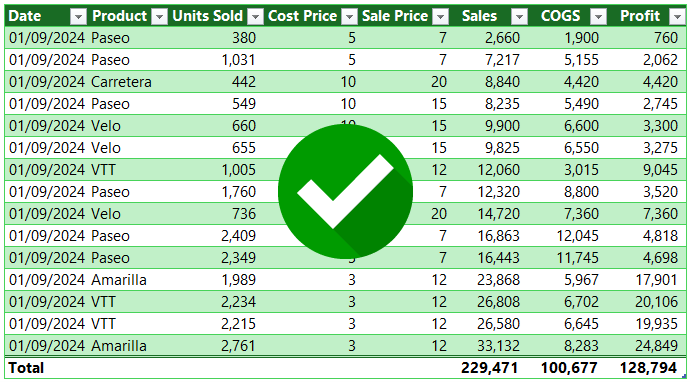Click the Sales cell showing 8,840
690x382 pixels.
coord(502,82)
